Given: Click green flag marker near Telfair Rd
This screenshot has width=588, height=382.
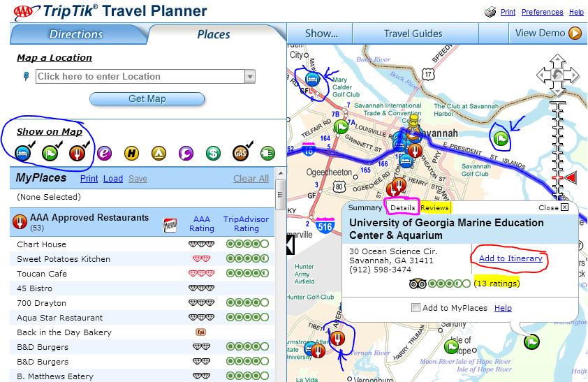Looking at the screenshot, I should [341, 126].
